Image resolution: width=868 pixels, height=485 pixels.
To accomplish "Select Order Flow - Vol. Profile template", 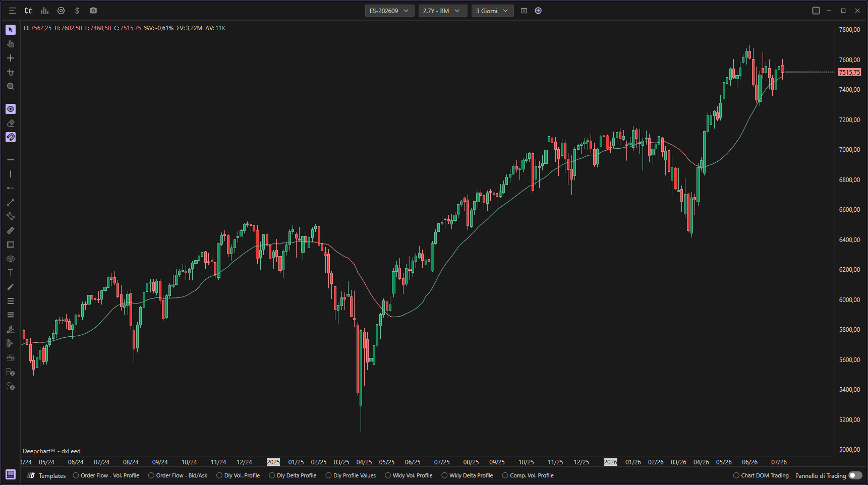I will tap(106, 475).
